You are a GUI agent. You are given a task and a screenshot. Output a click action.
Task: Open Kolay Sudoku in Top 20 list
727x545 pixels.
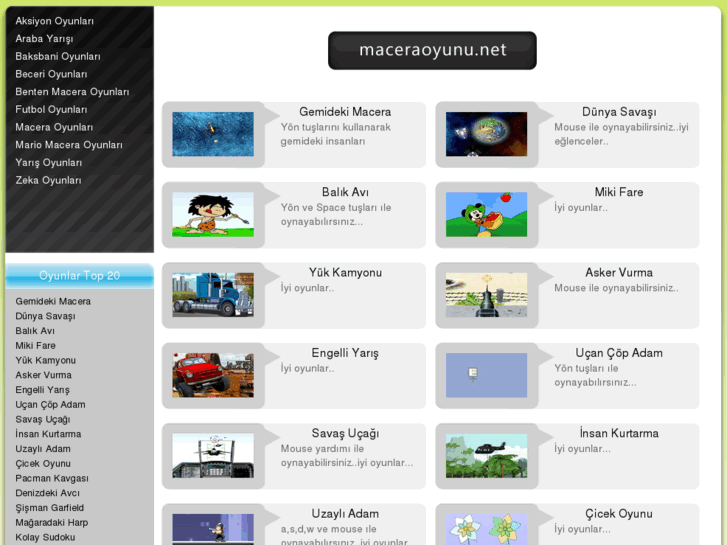[45, 537]
